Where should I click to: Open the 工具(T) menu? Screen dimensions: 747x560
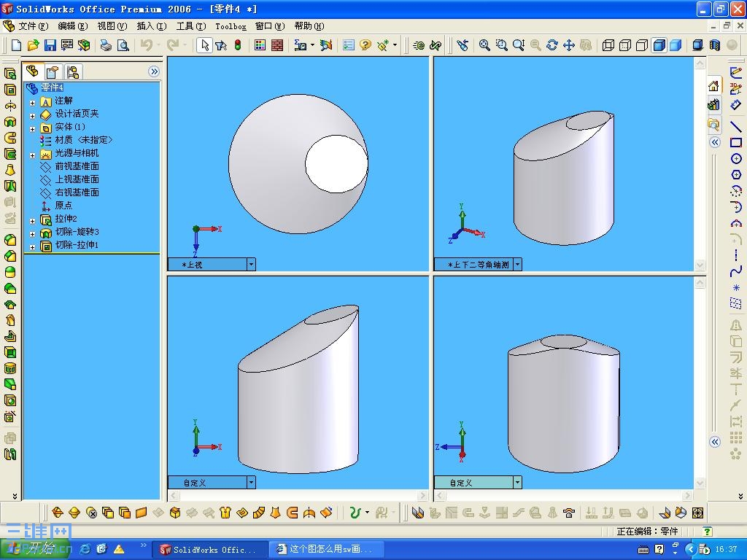click(191, 26)
